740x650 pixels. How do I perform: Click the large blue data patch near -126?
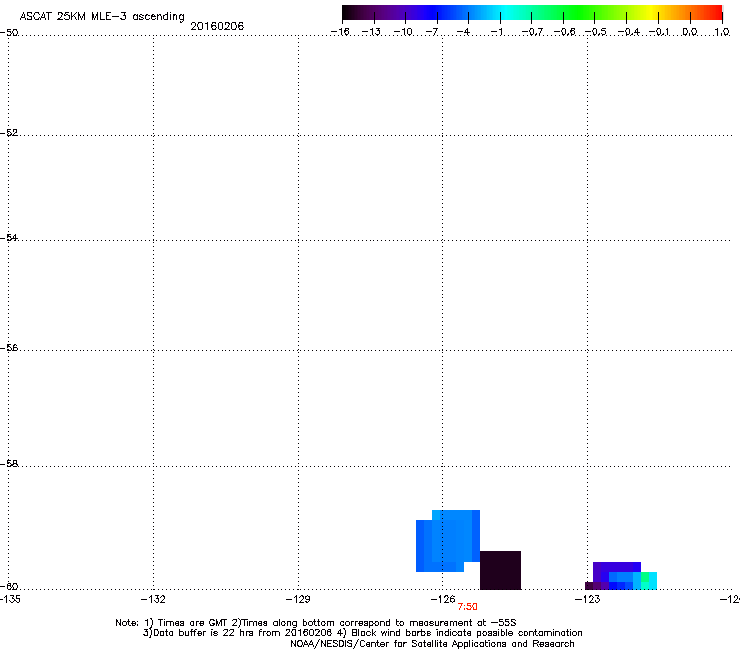pos(448,541)
